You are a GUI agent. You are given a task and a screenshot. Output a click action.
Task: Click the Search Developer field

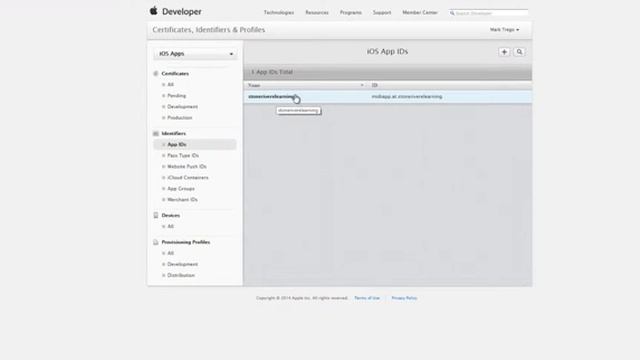click(488, 13)
